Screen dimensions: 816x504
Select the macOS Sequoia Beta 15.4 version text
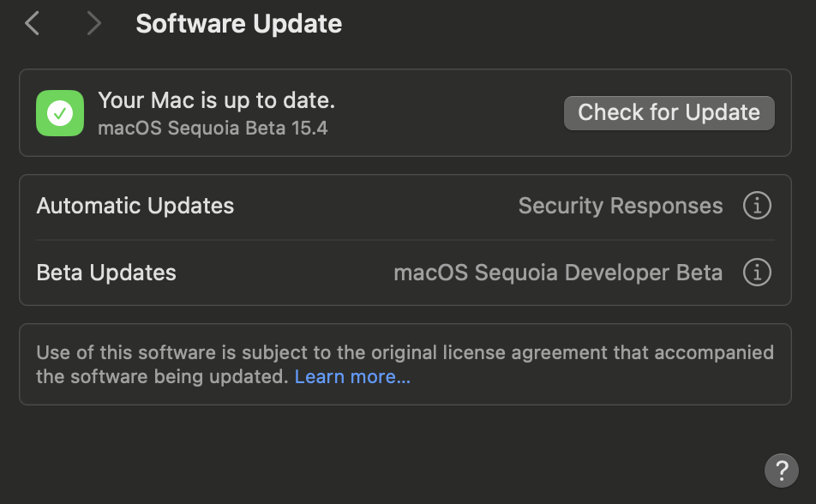[x=213, y=129]
